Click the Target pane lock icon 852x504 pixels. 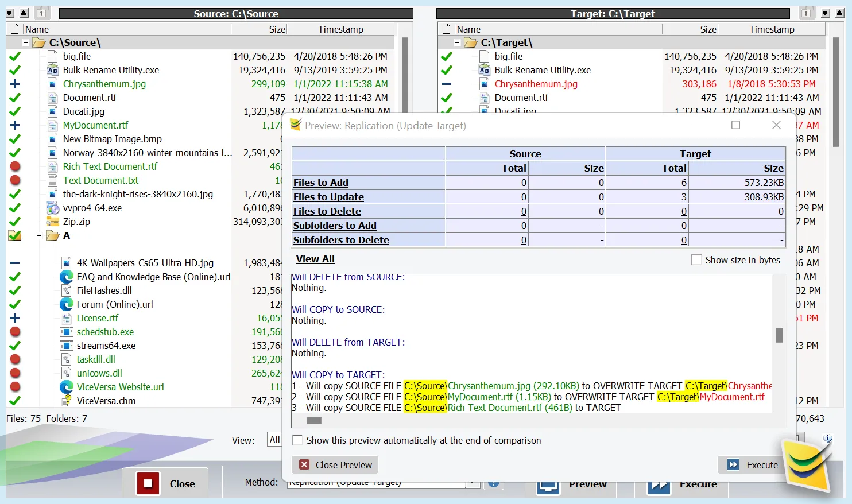point(806,13)
